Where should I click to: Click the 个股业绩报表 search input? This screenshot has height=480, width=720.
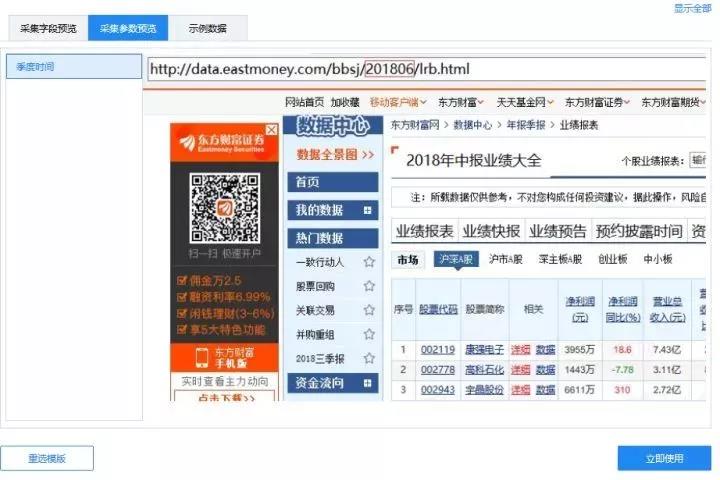pyautogui.click(x=698, y=160)
